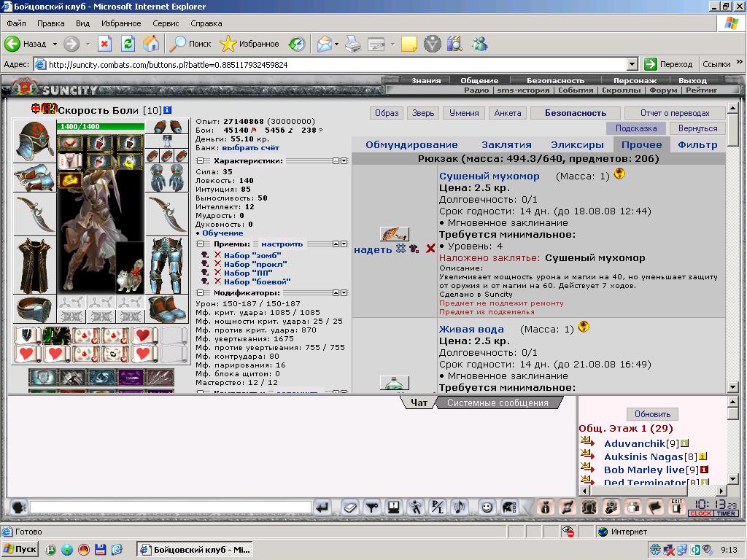The image size is (747, 560).
Task: Click Internet Explorer Stop toolbar icon
Action: point(104,44)
